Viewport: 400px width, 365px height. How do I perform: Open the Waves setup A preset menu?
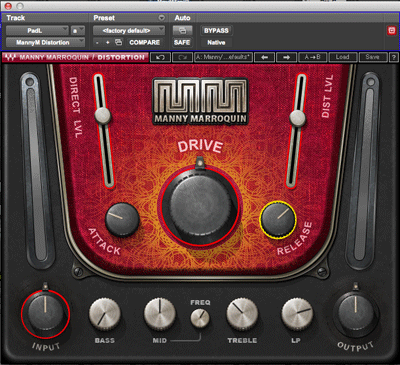223,57
